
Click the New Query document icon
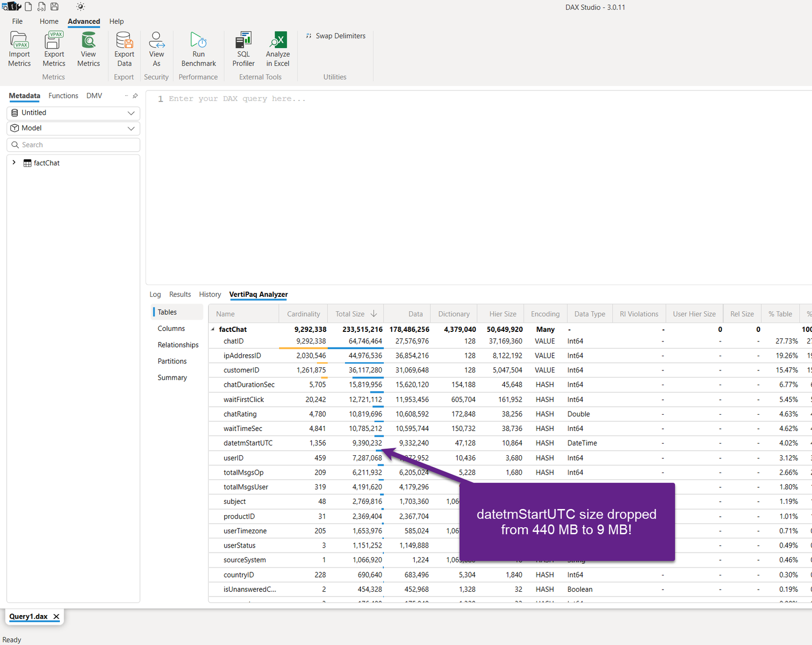pos(28,7)
